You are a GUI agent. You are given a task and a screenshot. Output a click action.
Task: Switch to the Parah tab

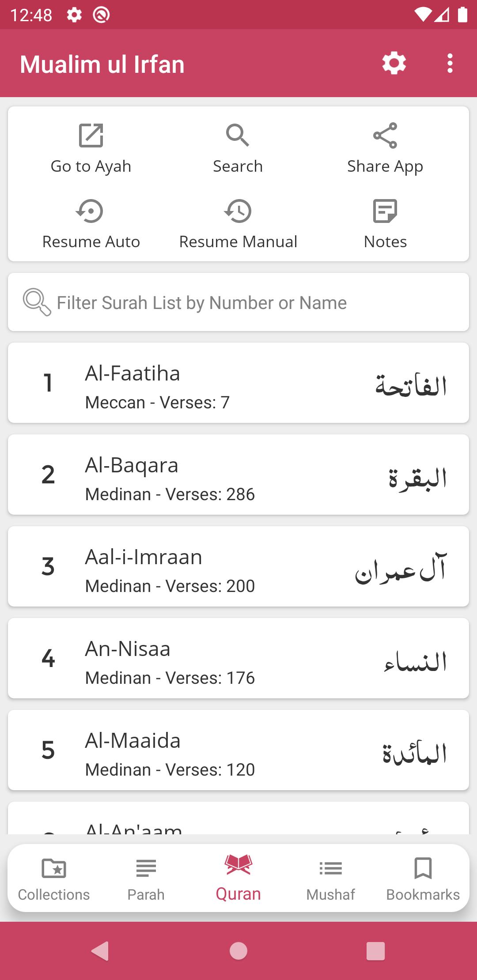146,878
